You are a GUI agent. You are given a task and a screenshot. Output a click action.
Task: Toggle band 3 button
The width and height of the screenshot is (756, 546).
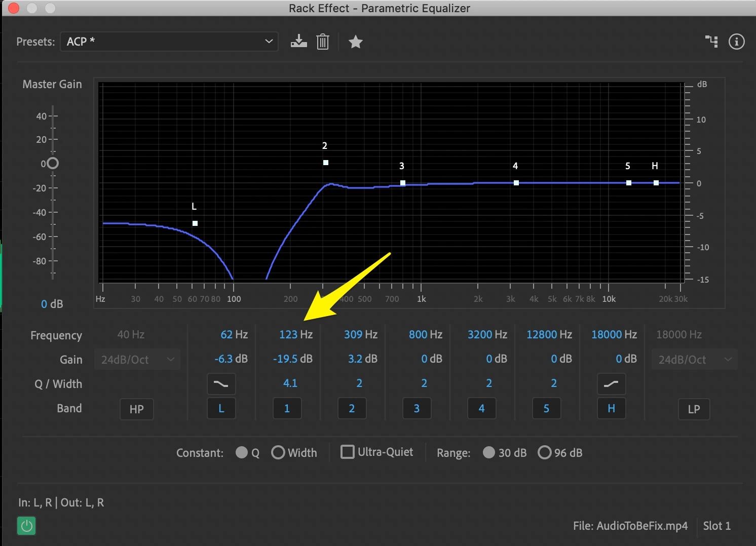click(x=417, y=408)
